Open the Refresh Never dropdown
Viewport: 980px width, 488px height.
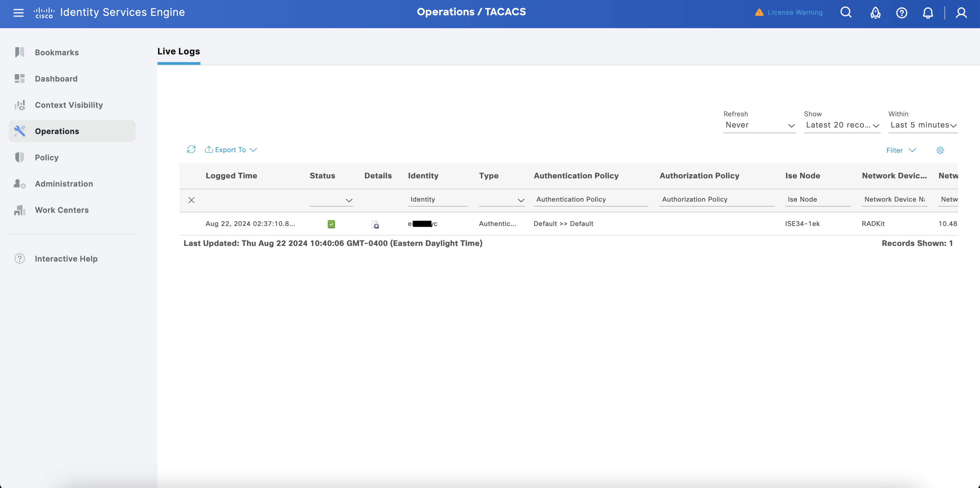[x=759, y=125]
